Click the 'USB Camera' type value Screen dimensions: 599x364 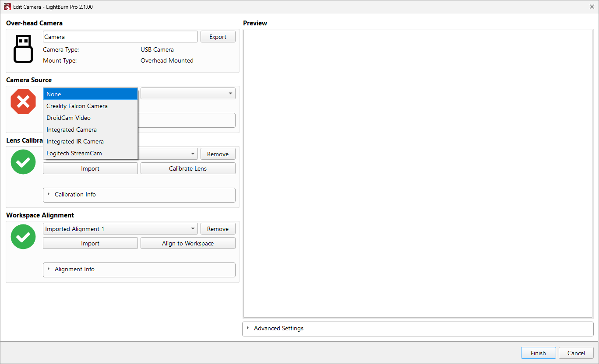tap(157, 49)
